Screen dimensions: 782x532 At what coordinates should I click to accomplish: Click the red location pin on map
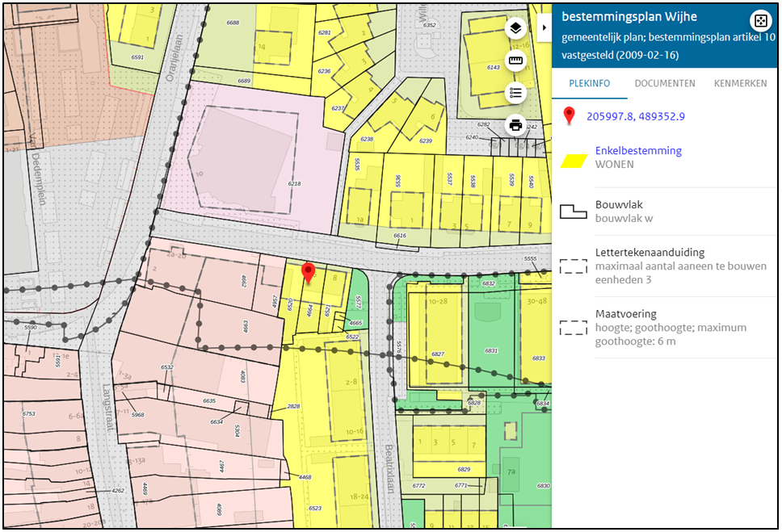(x=309, y=273)
